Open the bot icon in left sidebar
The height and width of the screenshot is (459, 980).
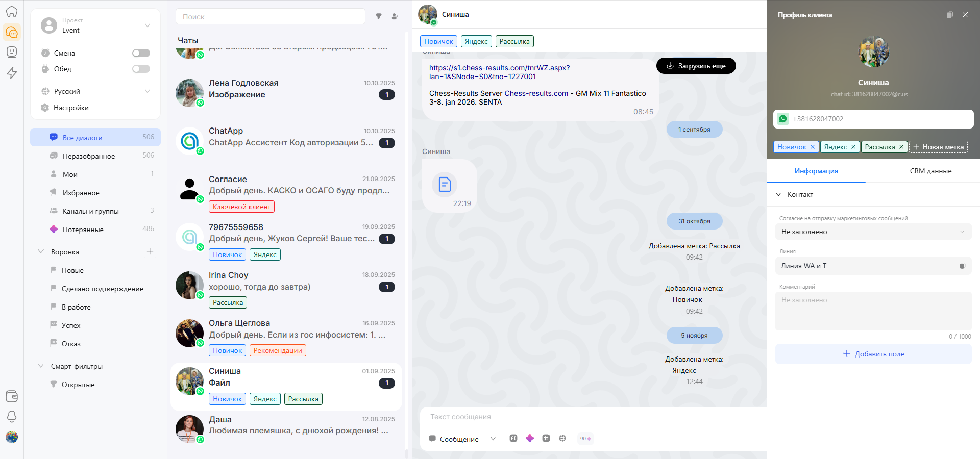(x=12, y=52)
